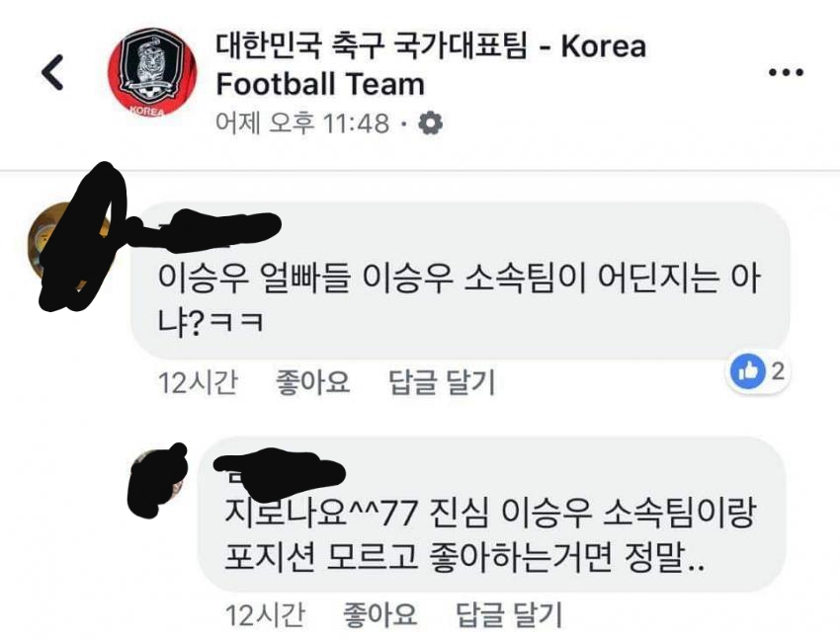This screenshot has height=640, width=840.
Task: Open the first commenter's profile picture
Action: [69, 248]
